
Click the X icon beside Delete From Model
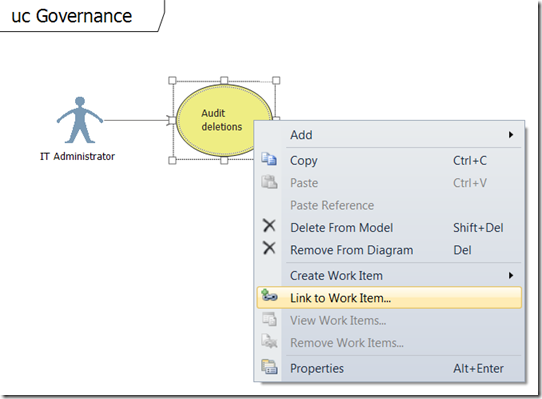[x=269, y=226]
